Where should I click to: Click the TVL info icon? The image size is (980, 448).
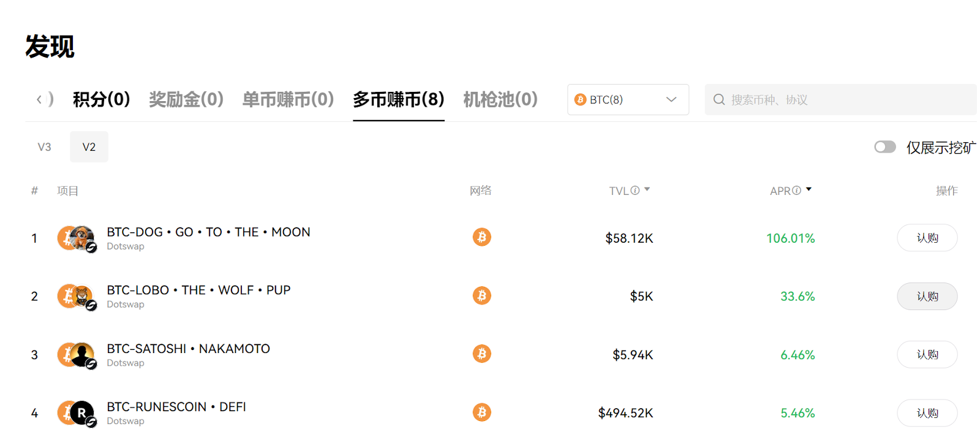tap(635, 191)
